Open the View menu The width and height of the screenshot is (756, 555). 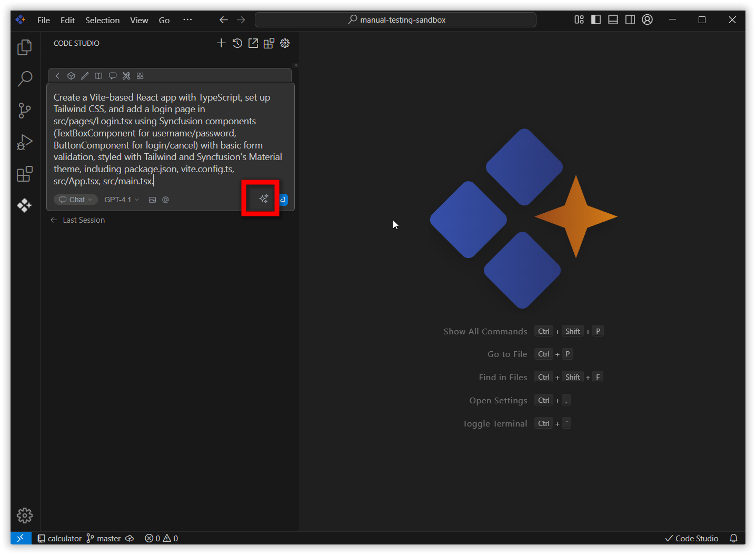click(x=139, y=20)
